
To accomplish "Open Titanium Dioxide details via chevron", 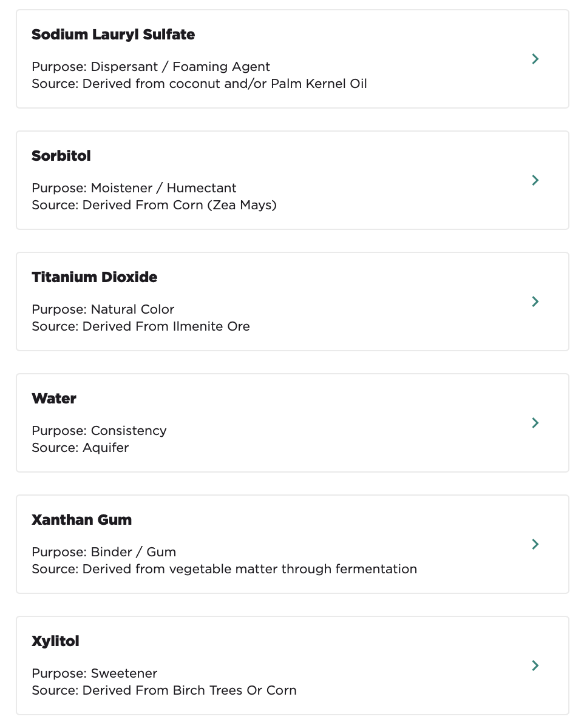I will tap(535, 302).
